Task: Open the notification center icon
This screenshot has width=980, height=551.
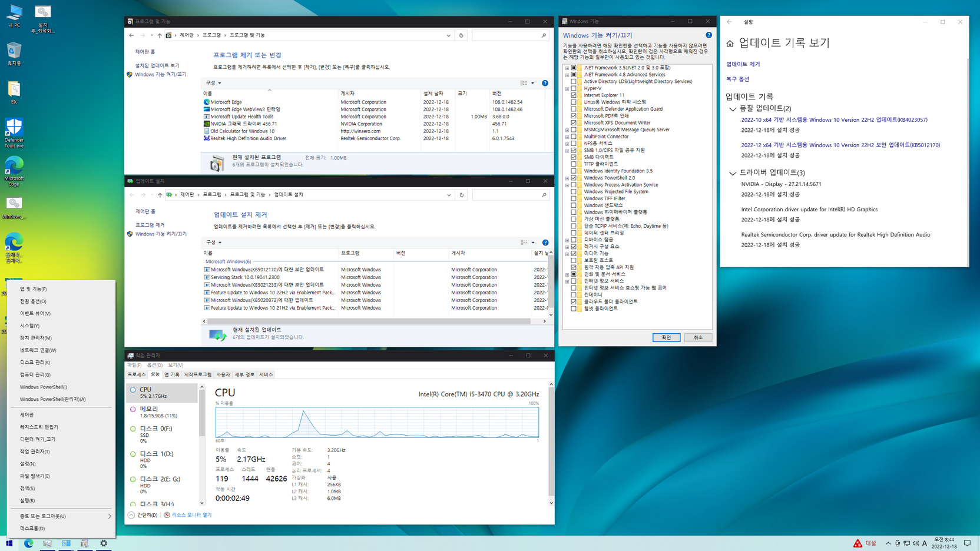Action: 967,543
